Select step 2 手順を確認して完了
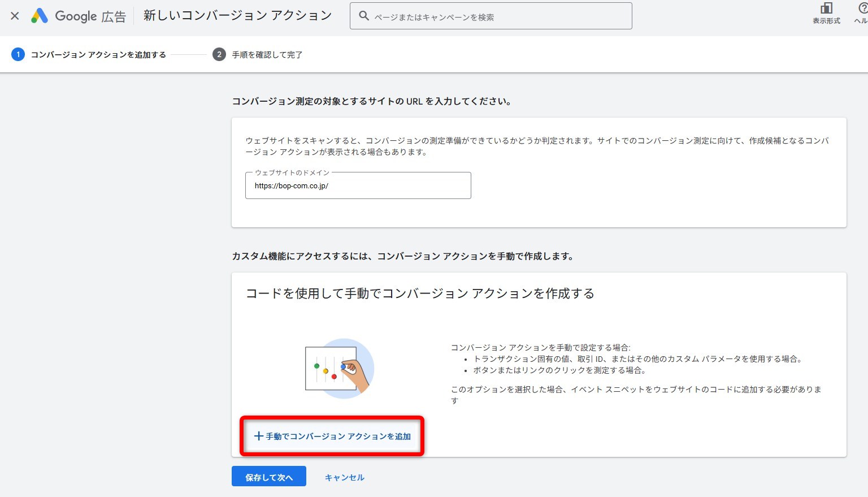This screenshot has width=868, height=497. [258, 54]
